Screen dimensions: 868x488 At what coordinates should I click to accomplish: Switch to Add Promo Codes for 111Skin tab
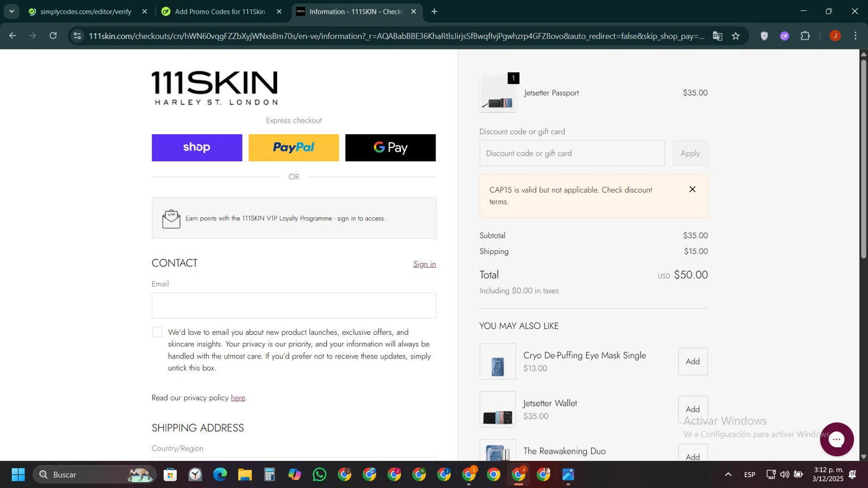coord(220,12)
